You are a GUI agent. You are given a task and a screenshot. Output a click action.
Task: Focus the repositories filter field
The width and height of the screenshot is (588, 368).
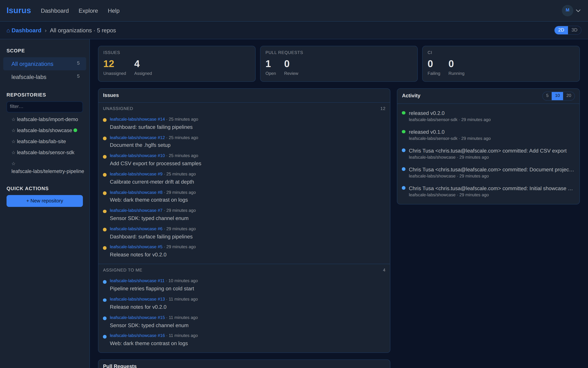tap(45, 107)
